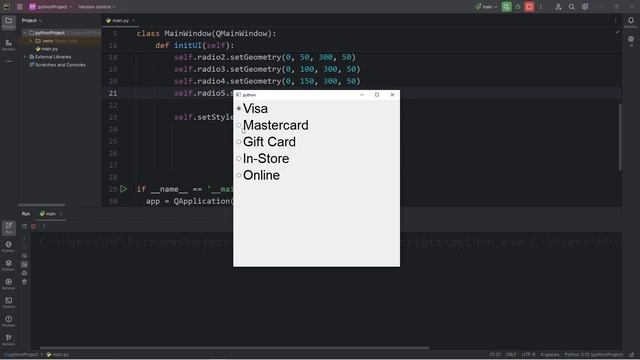The height and width of the screenshot is (360, 640).
Task: Click main.py breadcrumb in status bar
Action: click(58, 355)
